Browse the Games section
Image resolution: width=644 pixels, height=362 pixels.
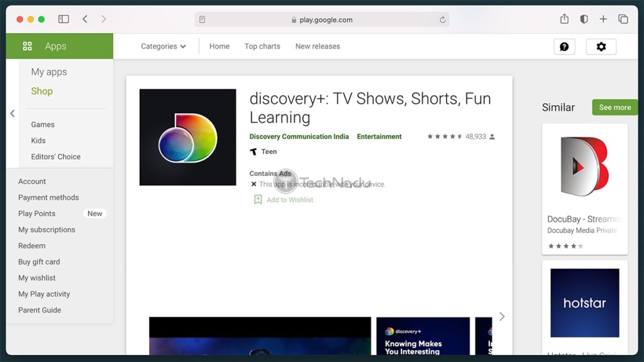[x=43, y=124]
